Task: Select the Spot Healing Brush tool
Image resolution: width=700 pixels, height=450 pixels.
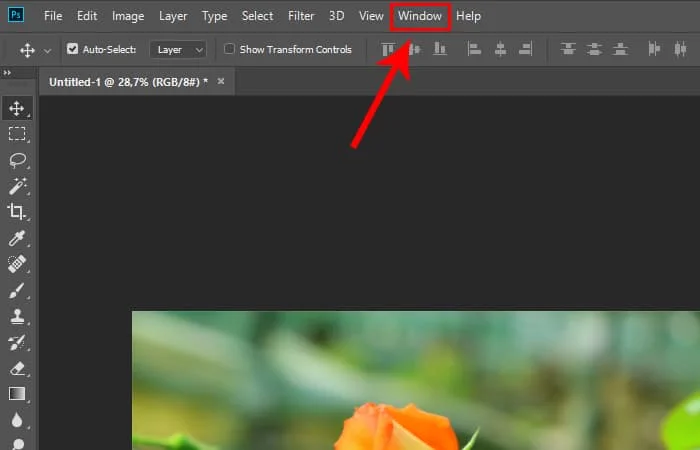Action: [17, 264]
